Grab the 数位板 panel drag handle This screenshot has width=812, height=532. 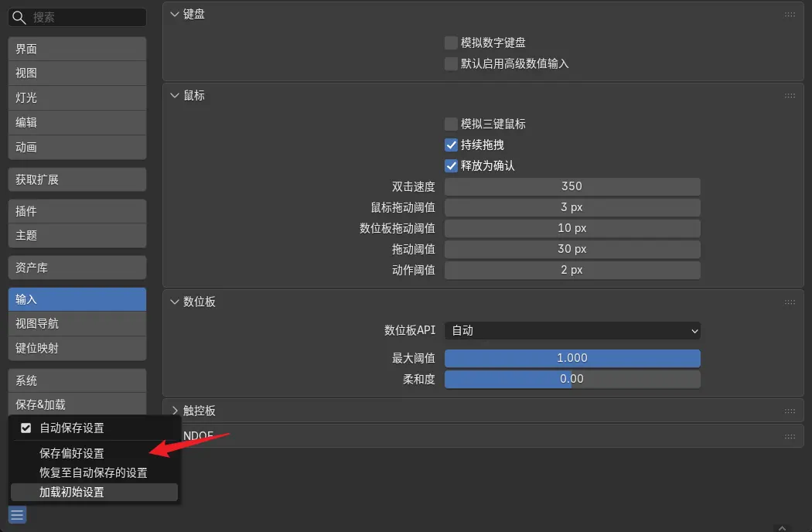[x=790, y=302]
